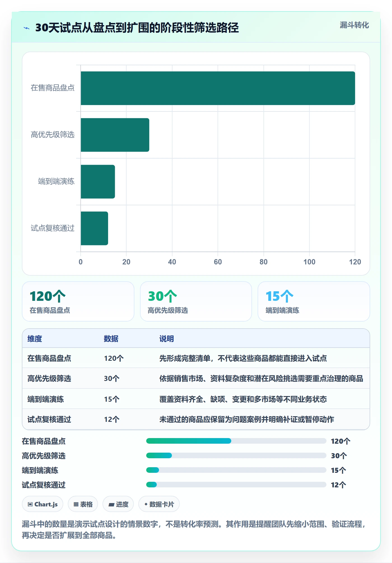The width and height of the screenshot is (392, 563).
Task: Click the 端到端演练 table row label
Action: coord(46,399)
